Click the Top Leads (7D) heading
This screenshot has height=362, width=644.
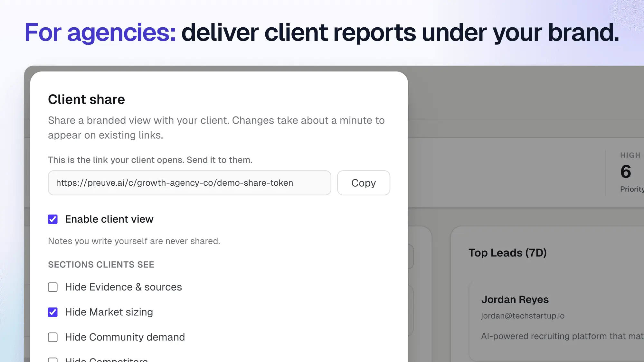[507, 253]
